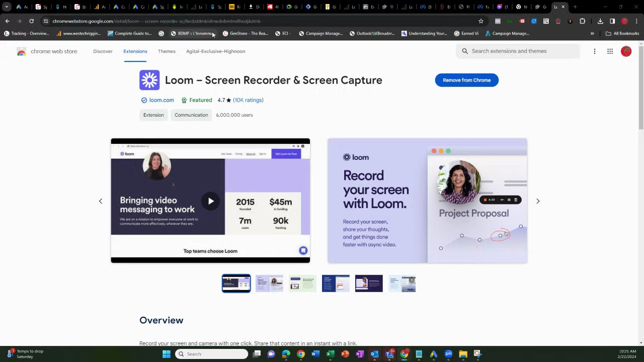The height and width of the screenshot is (362, 644).
Task: Select the sixth carousel thumbnail
Action: (x=402, y=284)
